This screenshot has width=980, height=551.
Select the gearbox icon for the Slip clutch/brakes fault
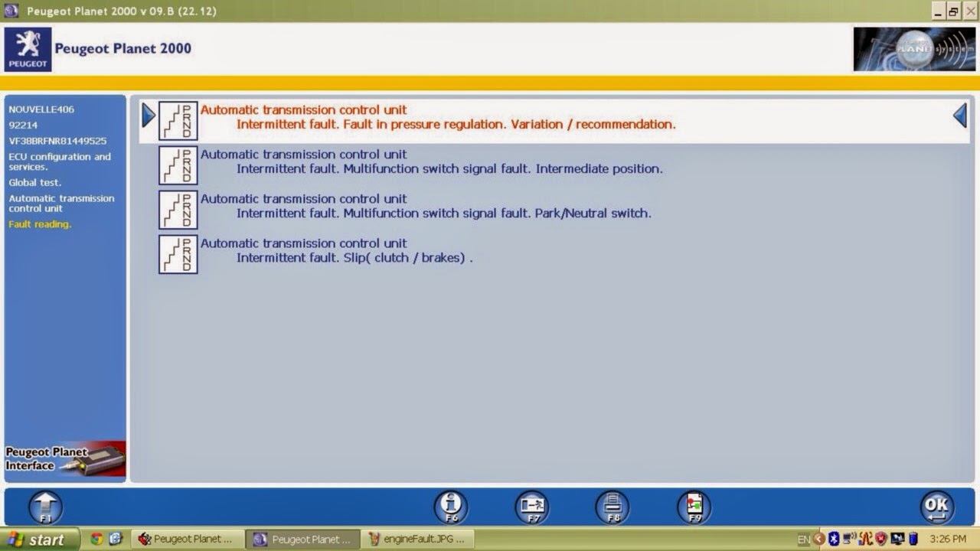178,254
